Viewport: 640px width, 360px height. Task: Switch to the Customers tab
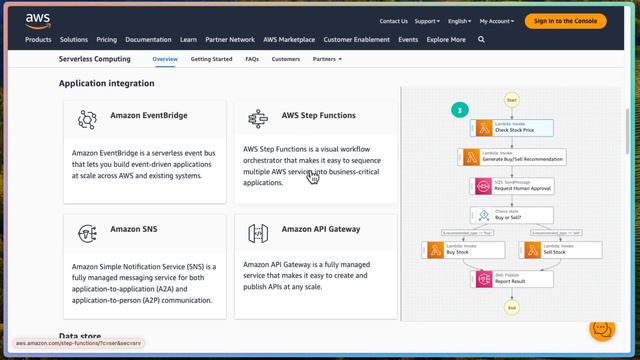[x=286, y=59]
